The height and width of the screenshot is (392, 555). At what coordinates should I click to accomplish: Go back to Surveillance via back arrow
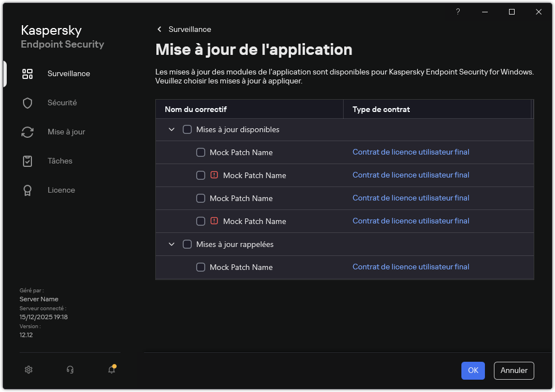pyautogui.click(x=159, y=29)
